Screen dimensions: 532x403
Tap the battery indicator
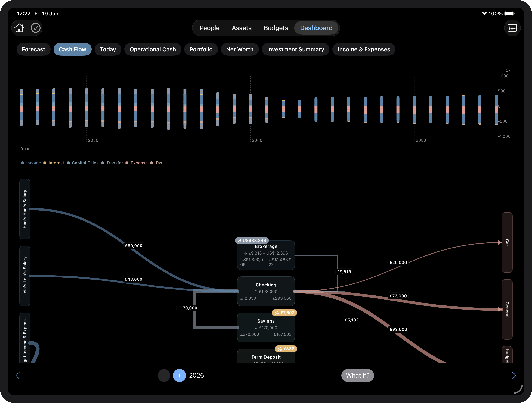click(x=509, y=14)
